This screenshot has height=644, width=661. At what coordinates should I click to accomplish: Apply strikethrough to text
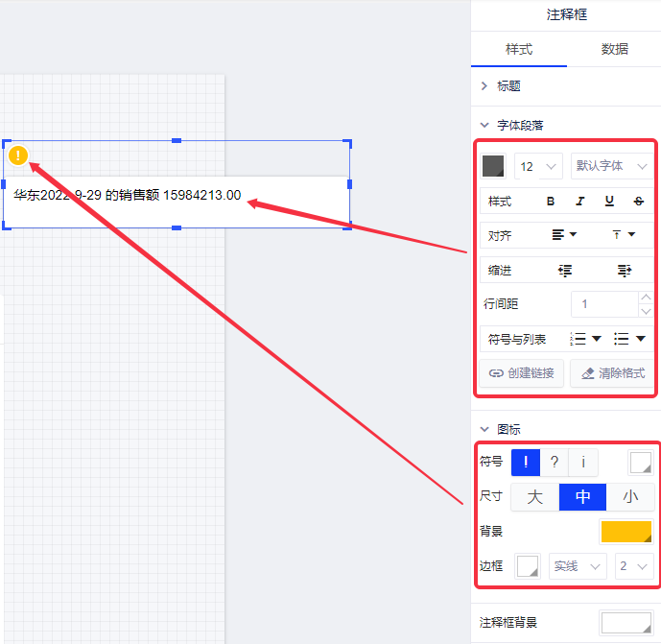click(x=639, y=202)
